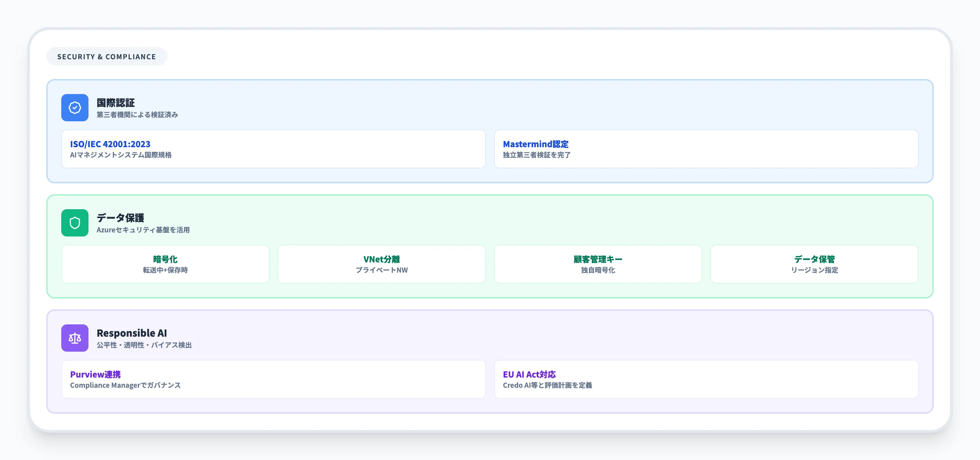The image size is (980, 460).
Task: Click the Responsible AI section heading
Action: 132,333
